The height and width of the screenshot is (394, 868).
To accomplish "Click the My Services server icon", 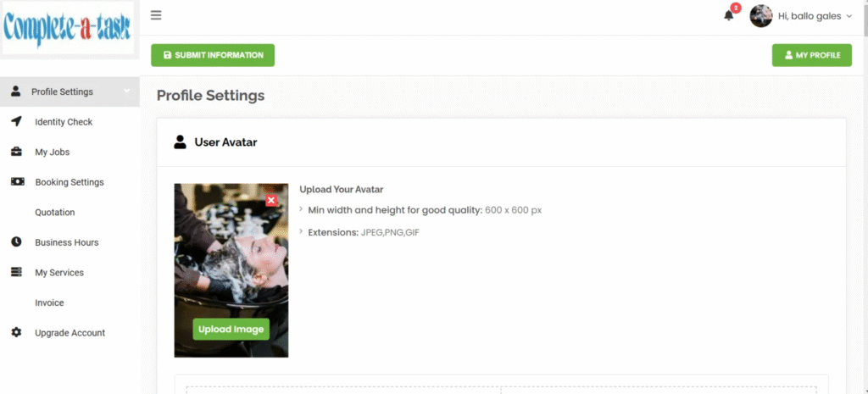I will (x=17, y=272).
